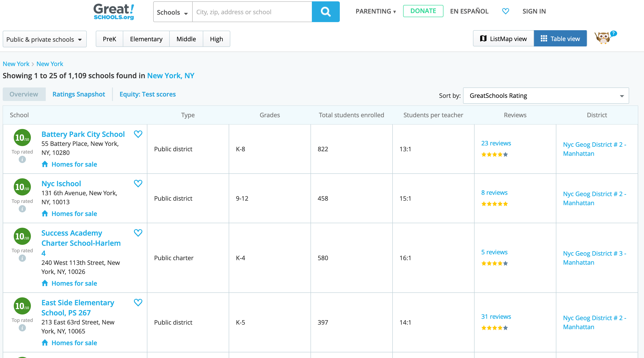Open saved schools heart icon in header
Screen dimensions: 644x358
[x=505, y=11]
